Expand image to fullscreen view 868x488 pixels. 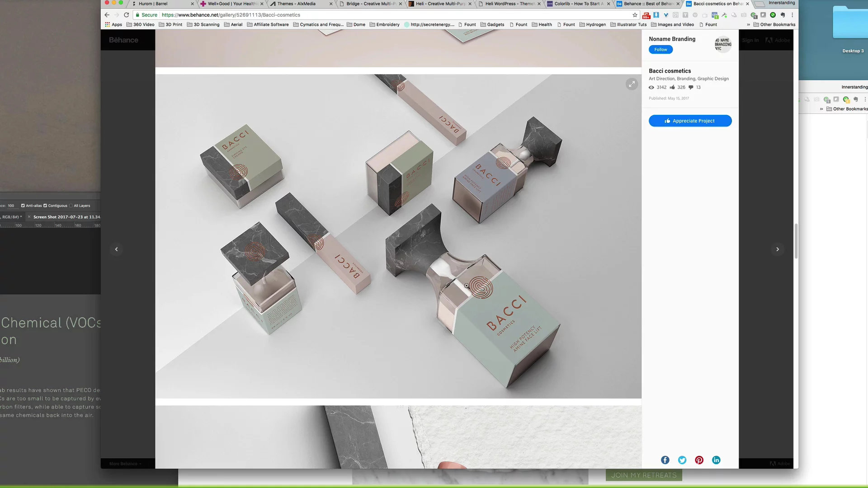pos(632,84)
